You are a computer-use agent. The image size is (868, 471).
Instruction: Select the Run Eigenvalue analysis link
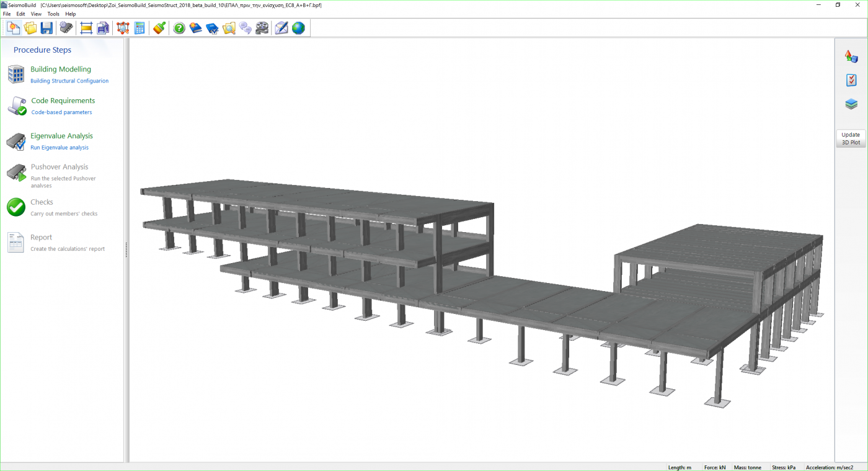(x=60, y=148)
